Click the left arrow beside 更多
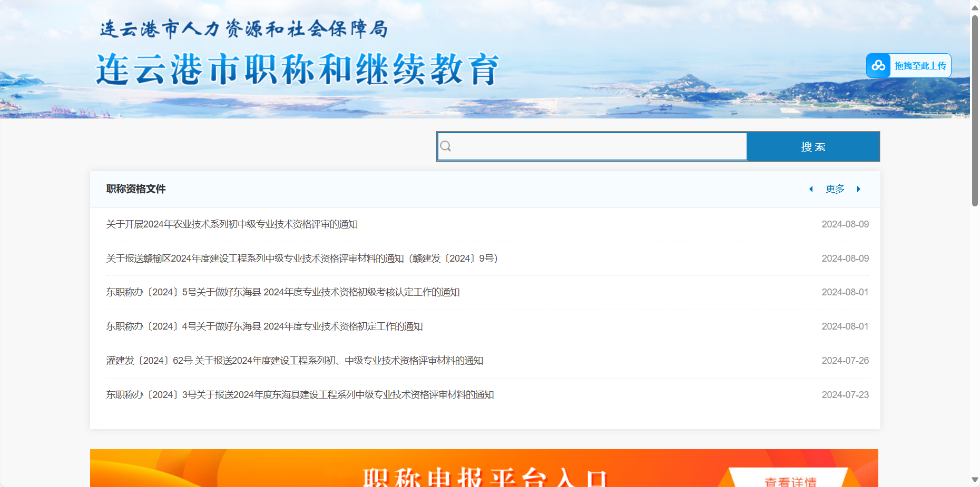Image resolution: width=980 pixels, height=487 pixels. pos(811,189)
